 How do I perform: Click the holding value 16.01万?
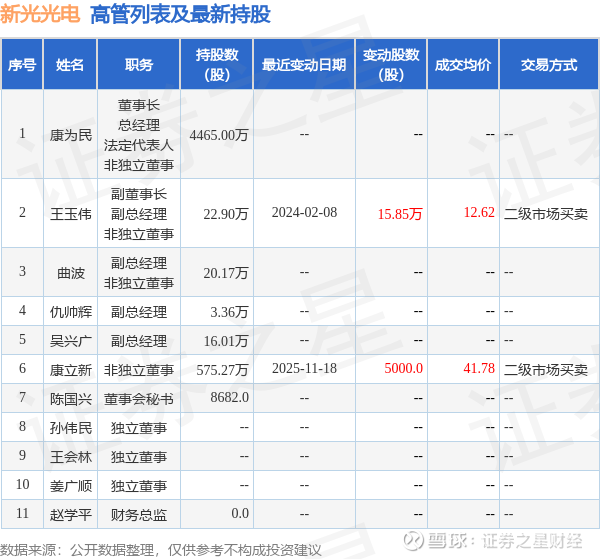(226, 341)
